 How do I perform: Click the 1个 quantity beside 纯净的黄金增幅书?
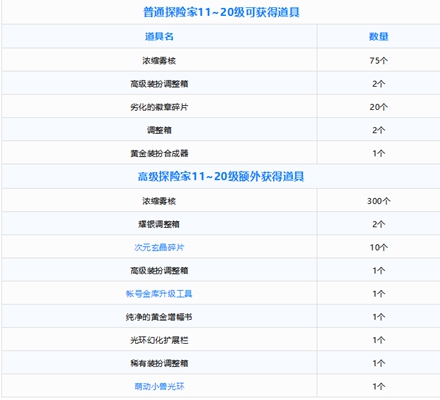pos(379,317)
